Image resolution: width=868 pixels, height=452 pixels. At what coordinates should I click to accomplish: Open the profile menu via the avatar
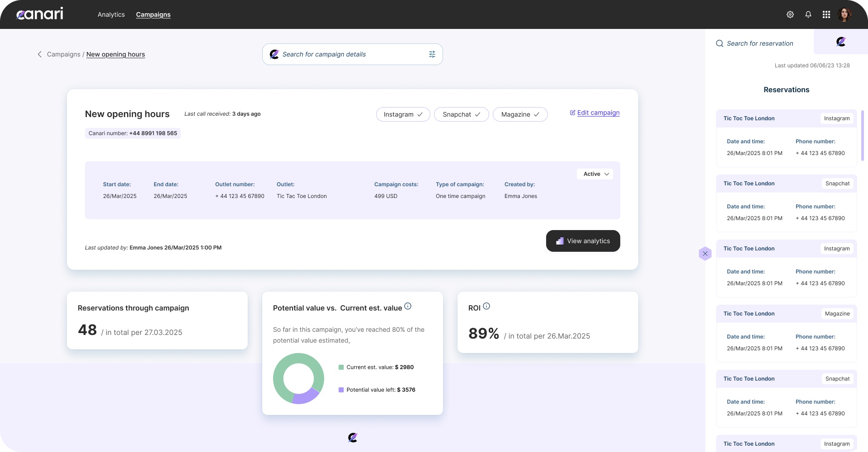[845, 14]
